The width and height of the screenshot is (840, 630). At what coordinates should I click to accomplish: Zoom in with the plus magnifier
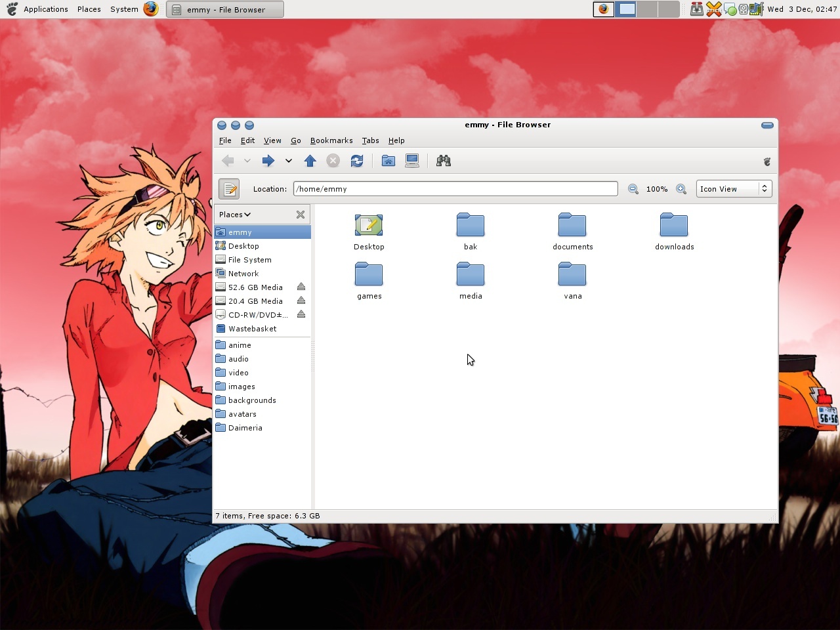pos(681,189)
